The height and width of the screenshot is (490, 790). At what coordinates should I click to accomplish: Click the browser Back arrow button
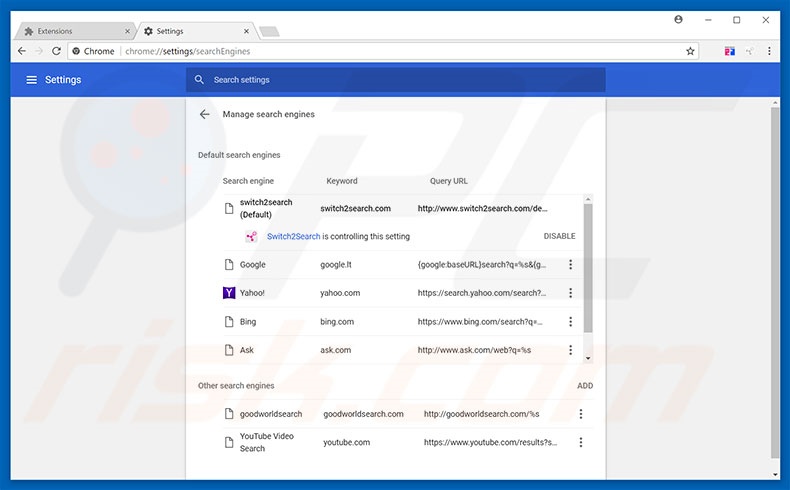22,51
